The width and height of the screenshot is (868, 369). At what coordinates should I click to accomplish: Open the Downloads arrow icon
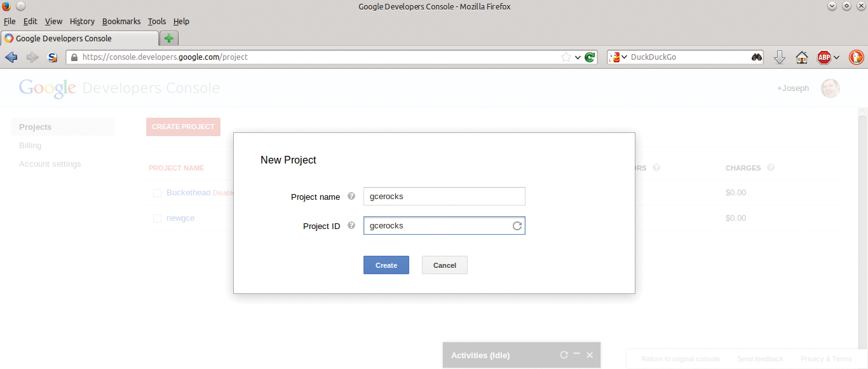coord(780,57)
